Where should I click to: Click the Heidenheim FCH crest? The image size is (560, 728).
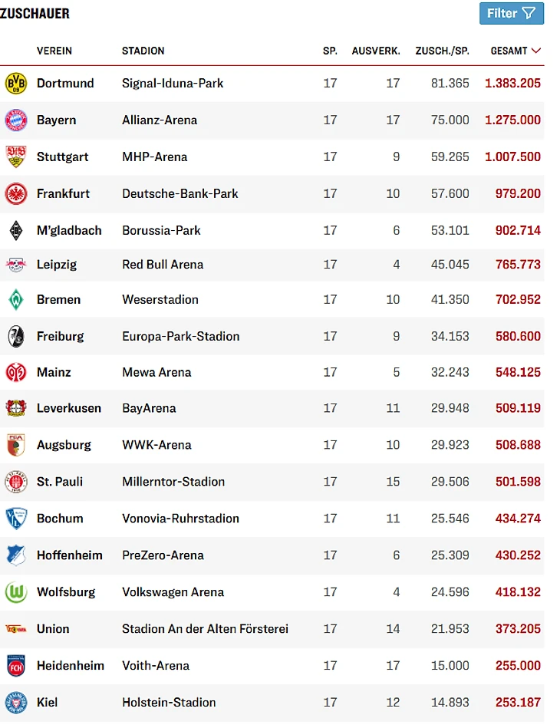click(16, 666)
